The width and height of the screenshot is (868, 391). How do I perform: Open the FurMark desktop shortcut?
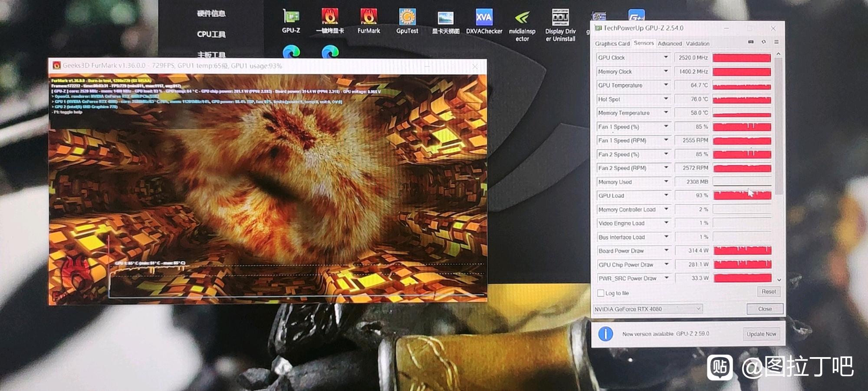(368, 21)
